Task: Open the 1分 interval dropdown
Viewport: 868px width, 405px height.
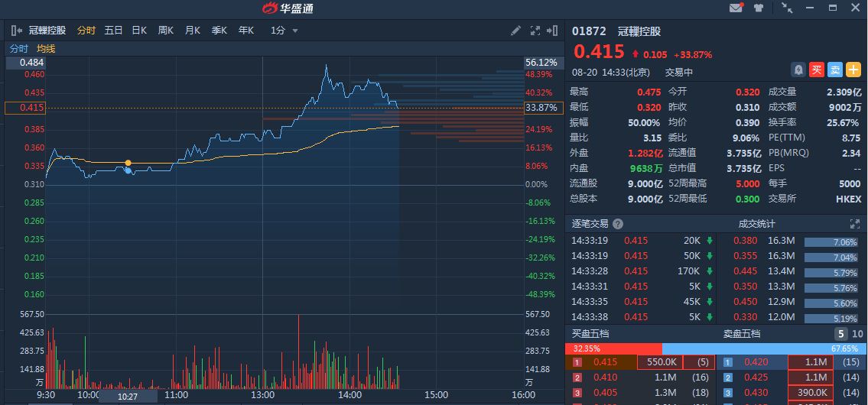Action: coord(284,31)
